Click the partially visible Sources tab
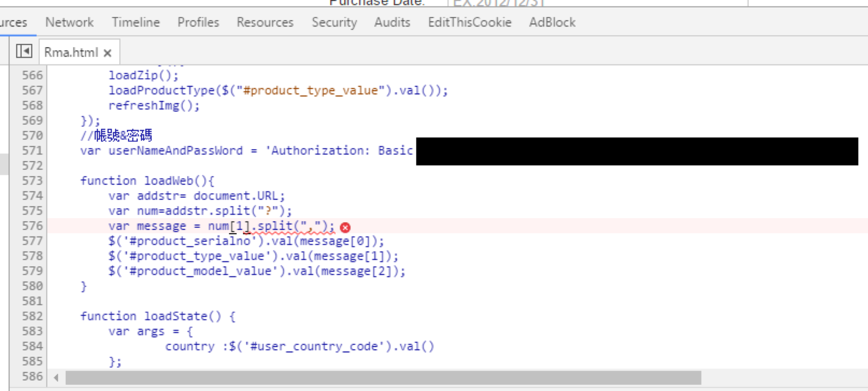This screenshot has width=868, height=391. [x=14, y=22]
